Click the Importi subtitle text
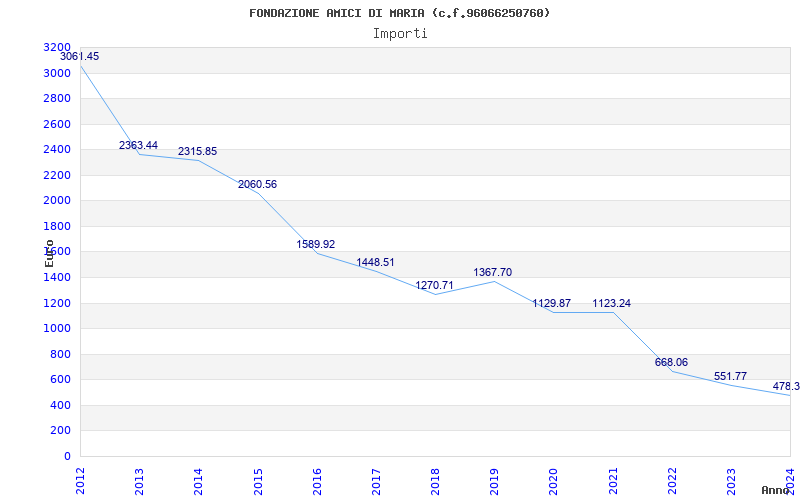This screenshot has width=800, height=500. 400,34
